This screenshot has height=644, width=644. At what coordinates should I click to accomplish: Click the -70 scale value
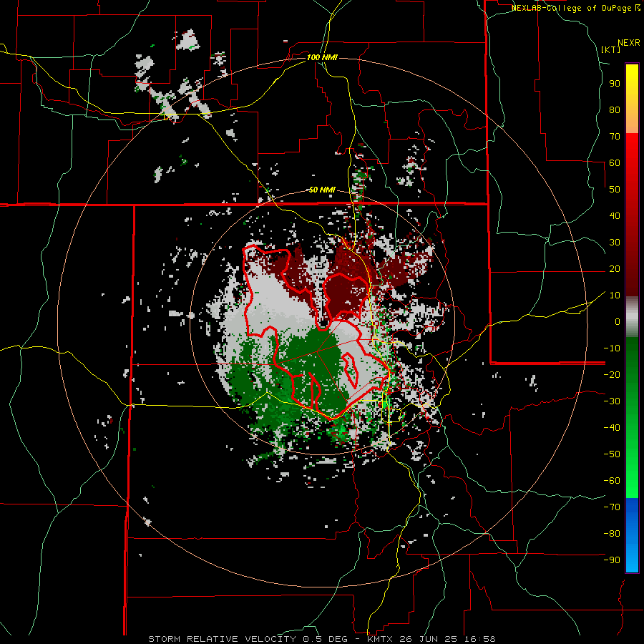(x=612, y=507)
